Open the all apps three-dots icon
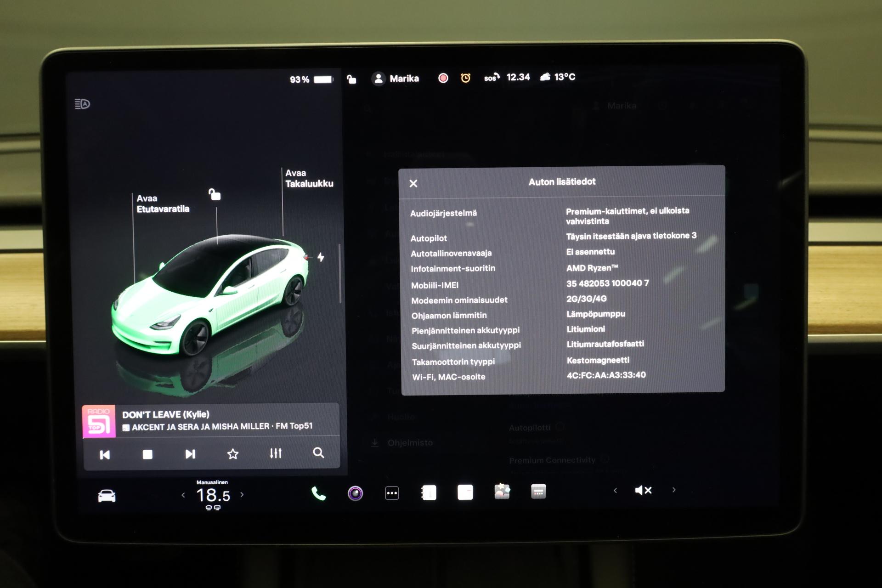 click(x=392, y=493)
